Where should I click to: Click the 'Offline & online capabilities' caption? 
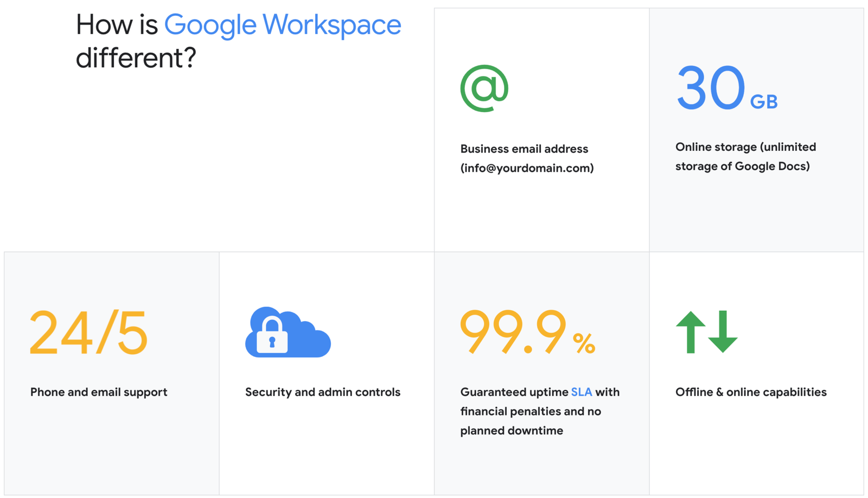(x=751, y=392)
